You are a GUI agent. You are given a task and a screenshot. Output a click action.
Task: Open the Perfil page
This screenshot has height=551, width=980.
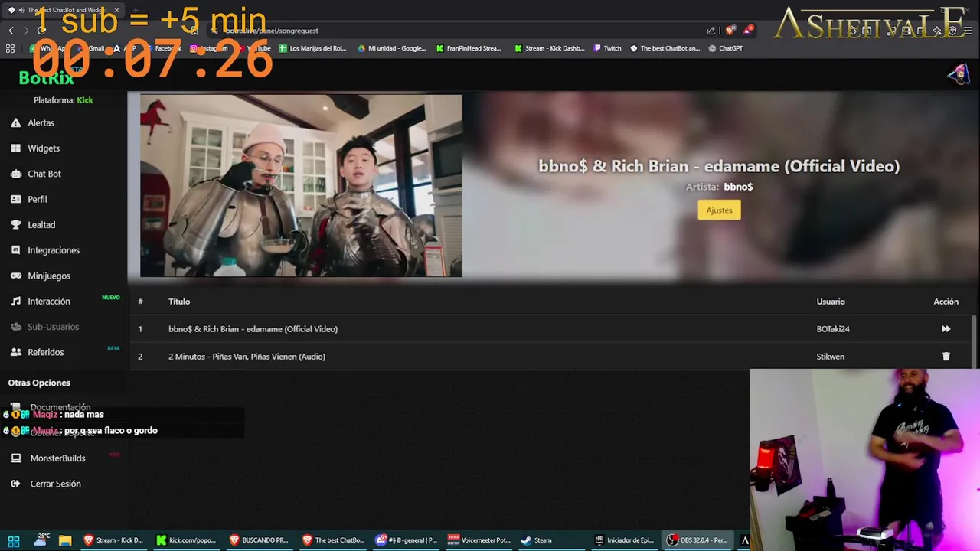[x=29, y=199]
